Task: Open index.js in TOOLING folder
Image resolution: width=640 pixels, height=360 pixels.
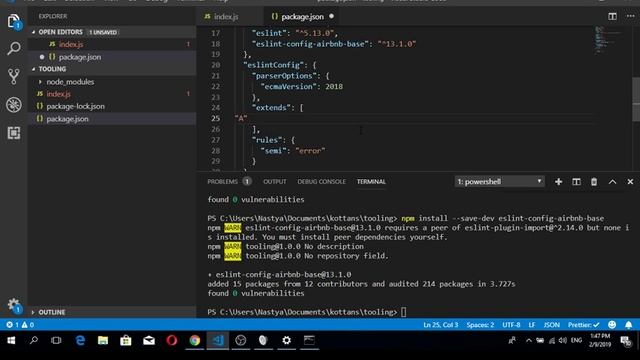Action: (x=112, y=94)
